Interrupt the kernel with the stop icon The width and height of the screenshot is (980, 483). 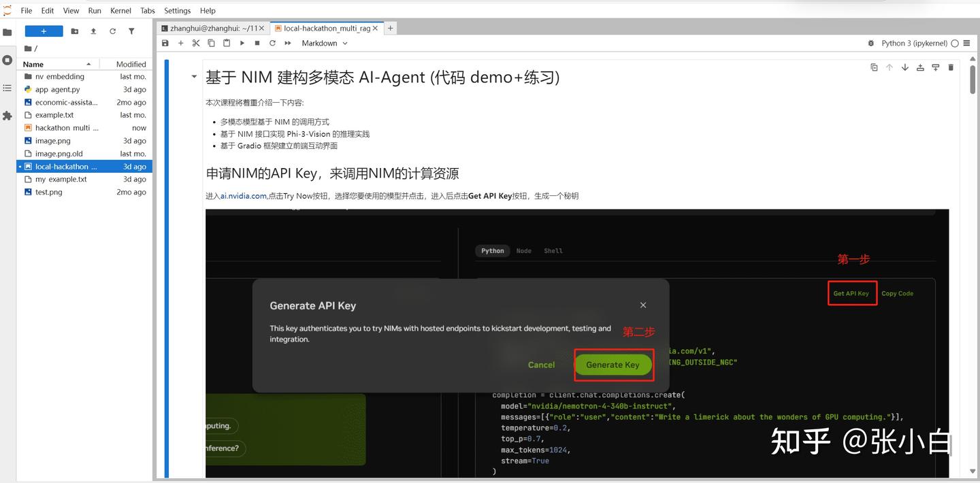(257, 43)
